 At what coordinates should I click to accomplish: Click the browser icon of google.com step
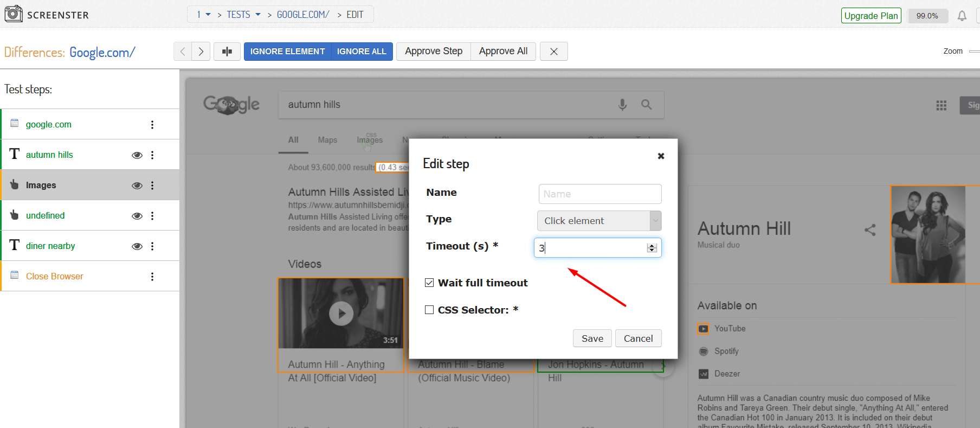pyautogui.click(x=15, y=123)
